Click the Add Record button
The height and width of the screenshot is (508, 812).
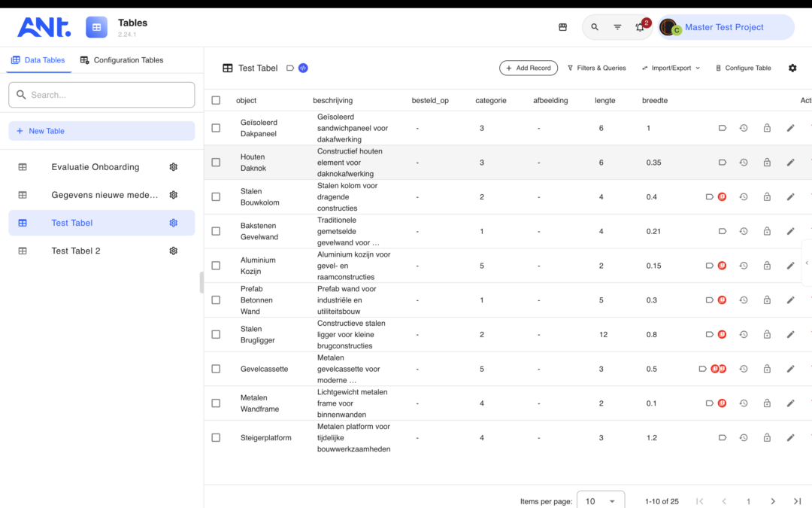click(529, 68)
